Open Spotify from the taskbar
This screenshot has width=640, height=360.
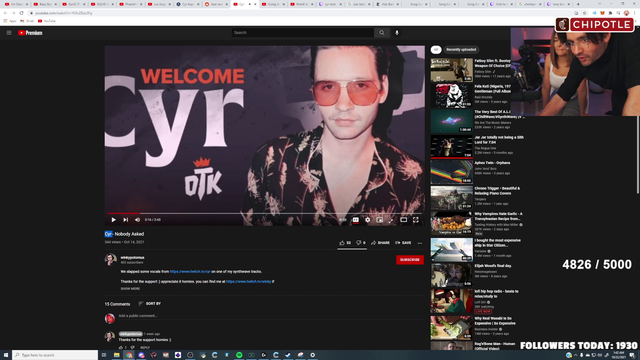(239, 355)
